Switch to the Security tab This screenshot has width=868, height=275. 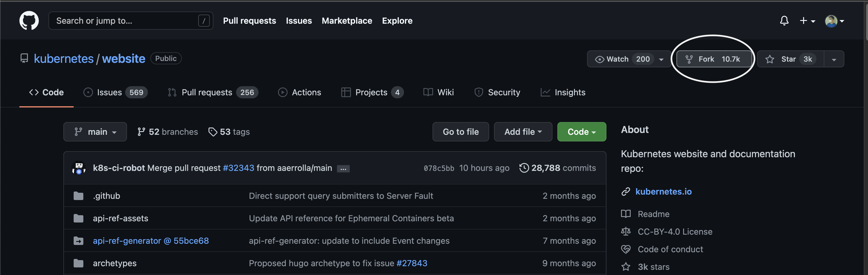(497, 92)
